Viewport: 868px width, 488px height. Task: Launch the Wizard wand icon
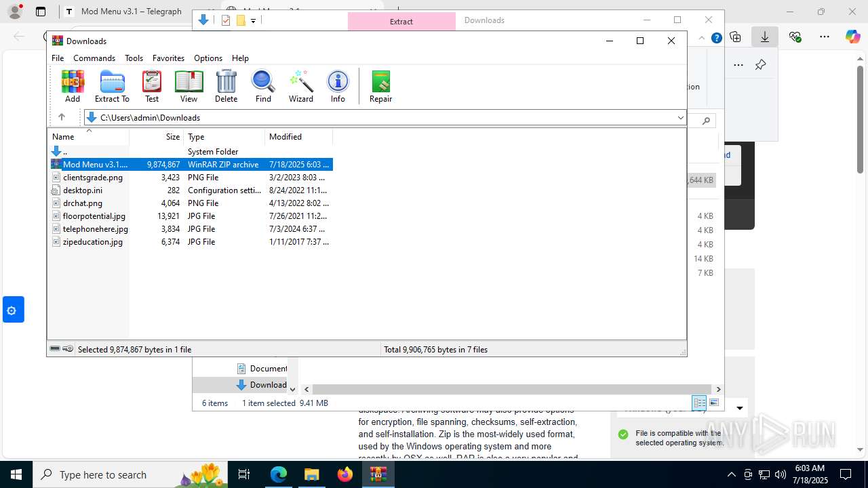(x=301, y=86)
